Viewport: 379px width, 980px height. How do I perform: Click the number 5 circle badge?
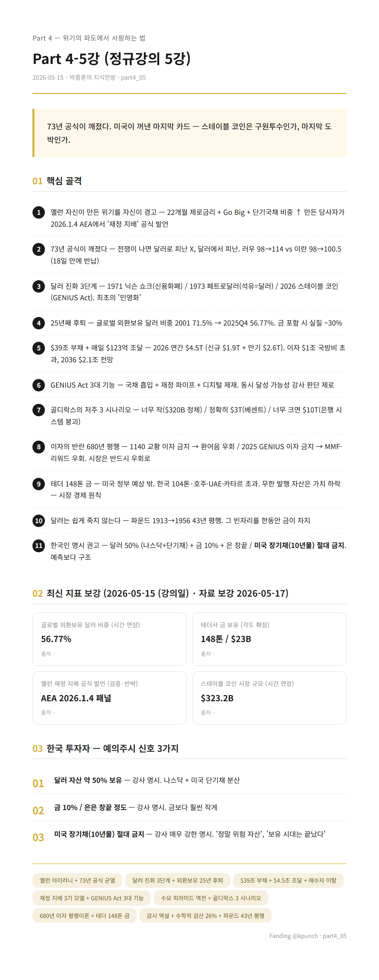point(38,348)
